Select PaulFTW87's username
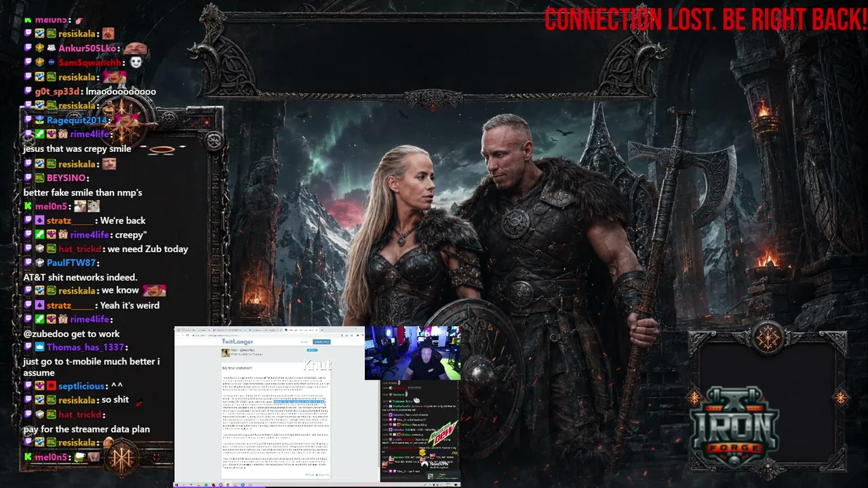868x488 pixels. [x=71, y=262]
